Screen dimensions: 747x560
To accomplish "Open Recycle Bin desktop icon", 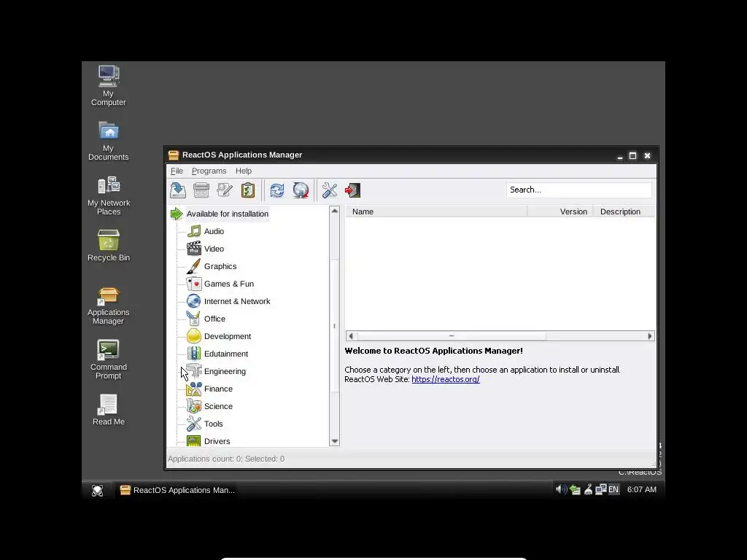I will coord(109,240).
